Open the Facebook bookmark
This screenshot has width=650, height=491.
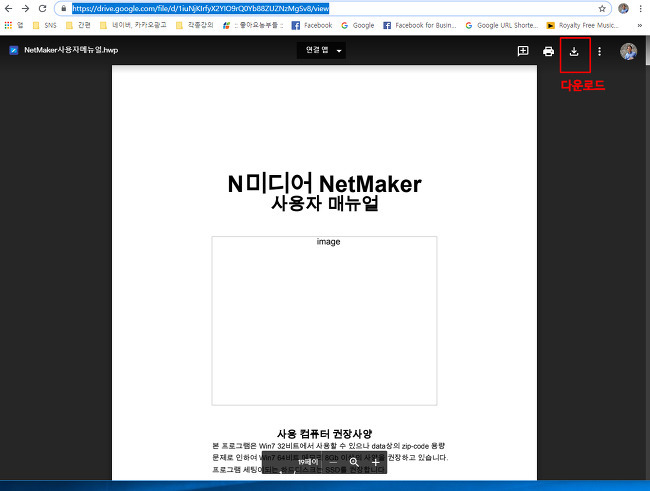312,25
